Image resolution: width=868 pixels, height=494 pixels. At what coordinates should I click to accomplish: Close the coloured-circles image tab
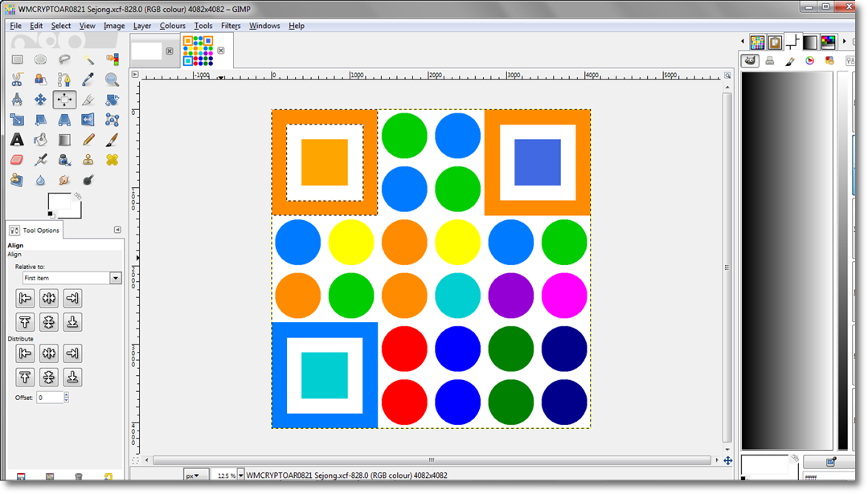tap(221, 51)
